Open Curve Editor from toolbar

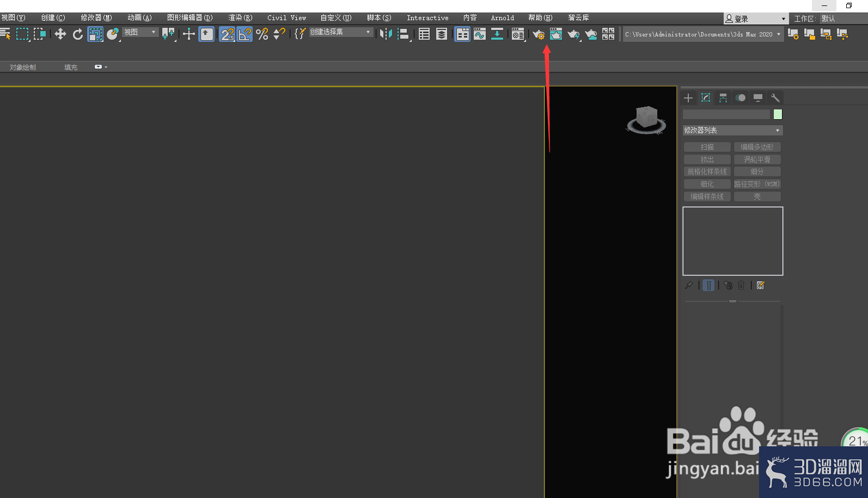(480, 34)
